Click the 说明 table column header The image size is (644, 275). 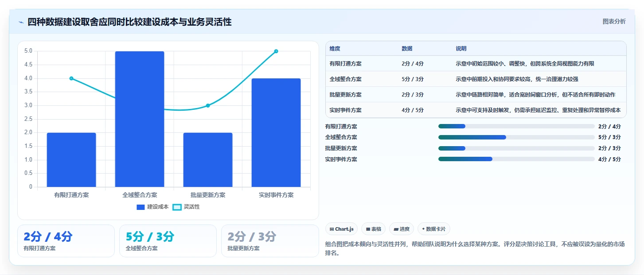pos(461,49)
